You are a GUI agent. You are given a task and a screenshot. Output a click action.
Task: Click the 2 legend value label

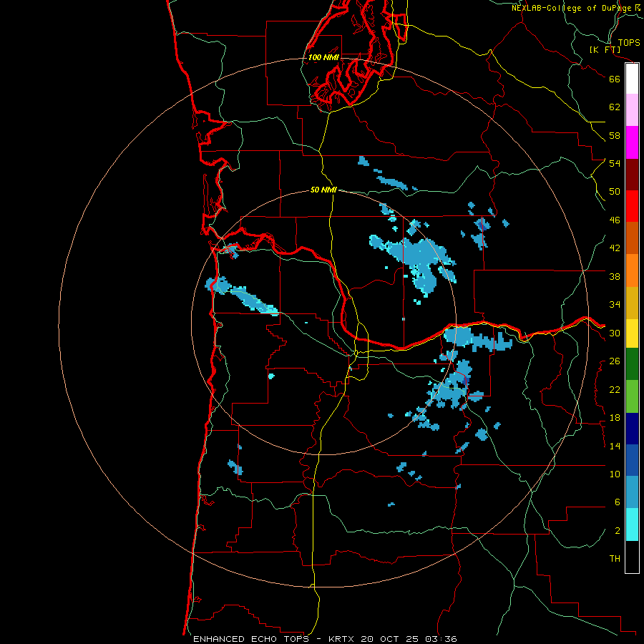(618, 531)
